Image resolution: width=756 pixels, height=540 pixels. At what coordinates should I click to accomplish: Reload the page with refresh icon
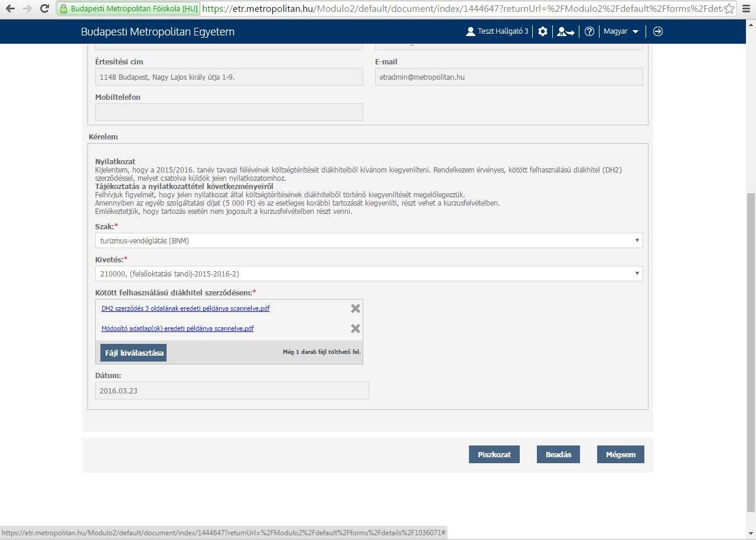pos(44,9)
